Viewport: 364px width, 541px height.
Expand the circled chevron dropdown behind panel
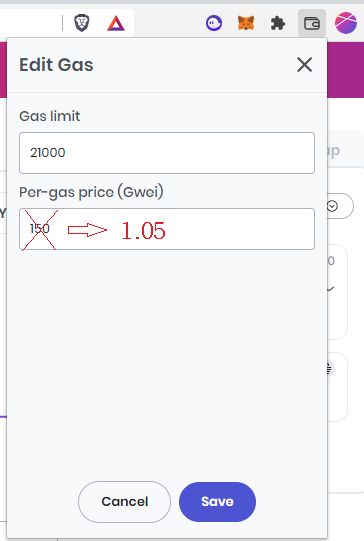pos(332,206)
